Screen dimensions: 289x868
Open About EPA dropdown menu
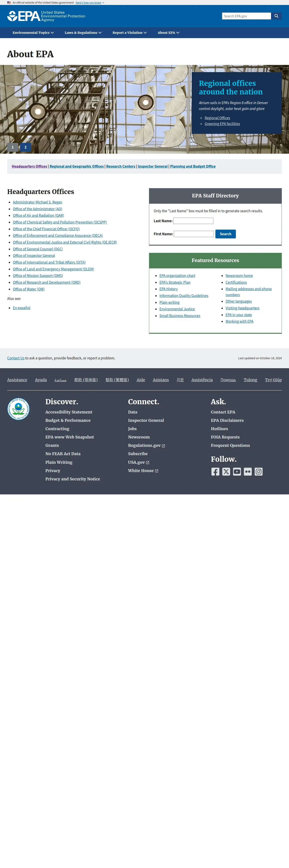pyautogui.click(x=169, y=33)
